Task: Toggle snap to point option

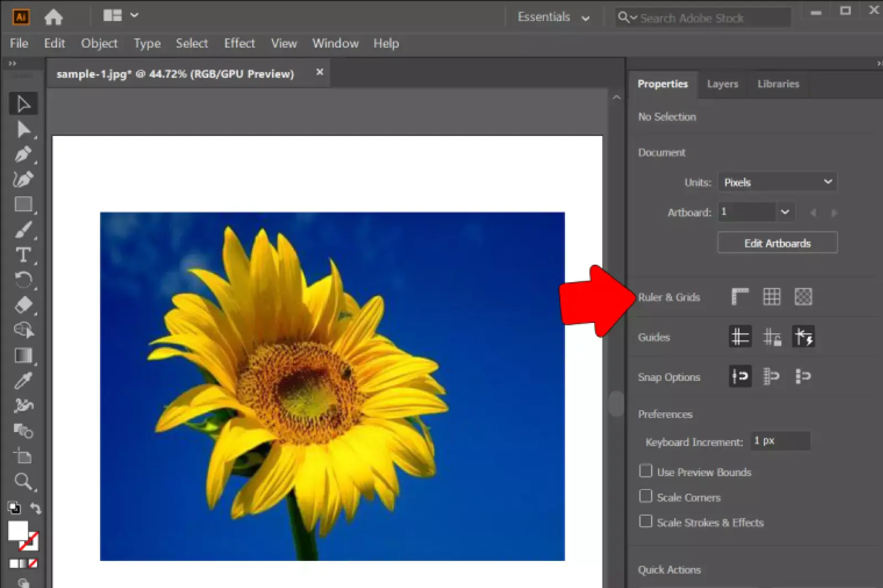Action: click(x=740, y=376)
